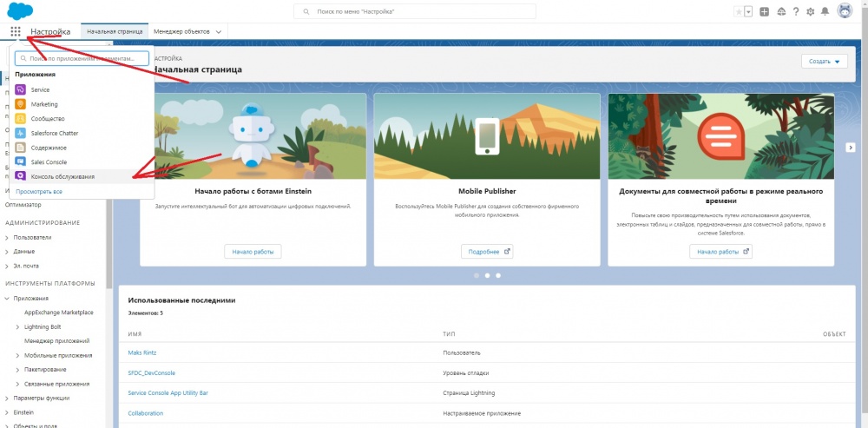This screenshot has width=868, height=428.
Task: Expand the Данные tree node
Action: pos(7,252)
